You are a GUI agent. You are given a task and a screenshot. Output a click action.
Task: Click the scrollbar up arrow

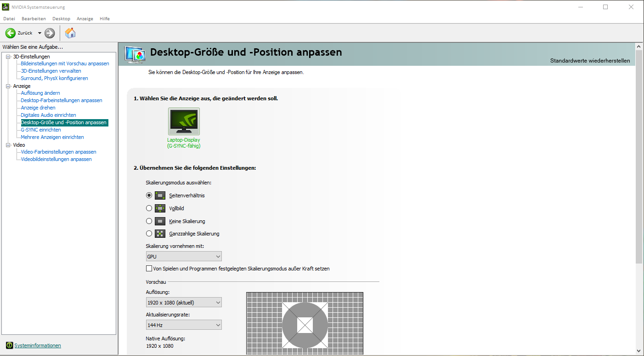pyautogui.click(x=638, y=46)
